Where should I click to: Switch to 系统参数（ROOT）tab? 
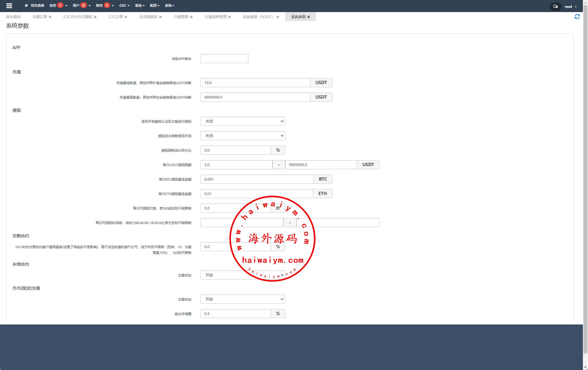tap(258, 17)
